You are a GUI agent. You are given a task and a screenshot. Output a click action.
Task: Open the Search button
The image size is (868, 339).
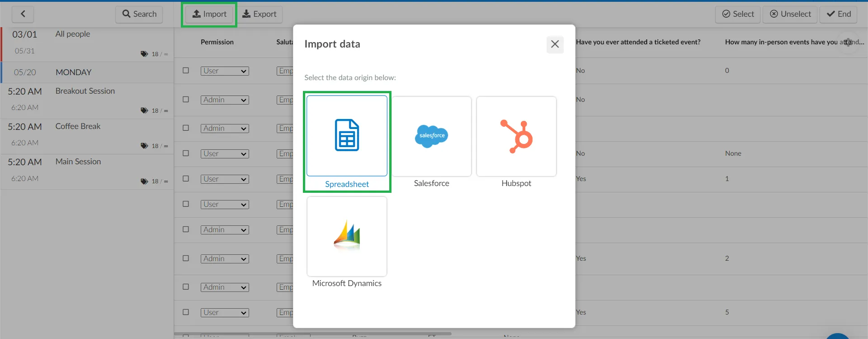coord(139,14)
